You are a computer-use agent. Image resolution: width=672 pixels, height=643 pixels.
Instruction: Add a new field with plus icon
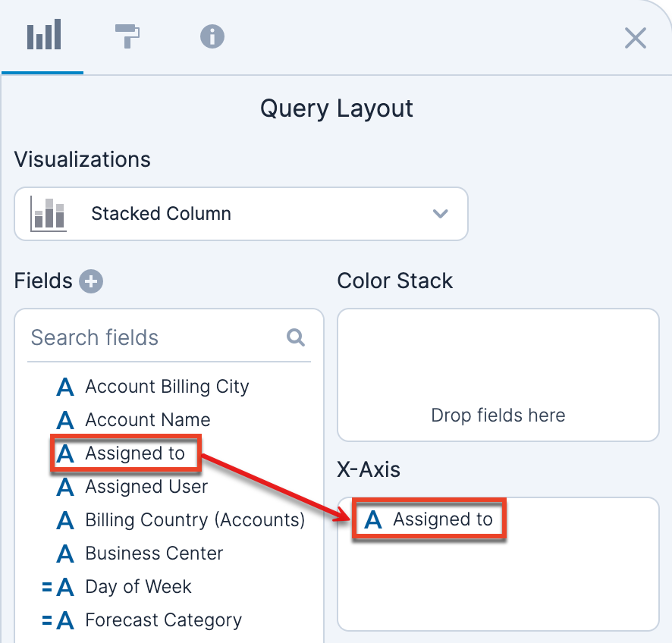click(x=91, y=281)
